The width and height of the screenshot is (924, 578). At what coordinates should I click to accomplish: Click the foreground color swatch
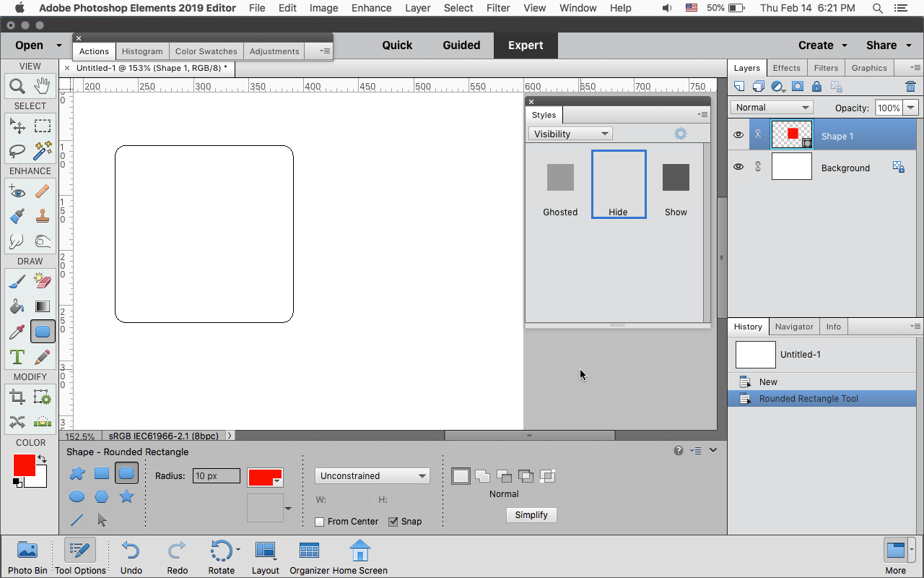(x=24, y=465)
